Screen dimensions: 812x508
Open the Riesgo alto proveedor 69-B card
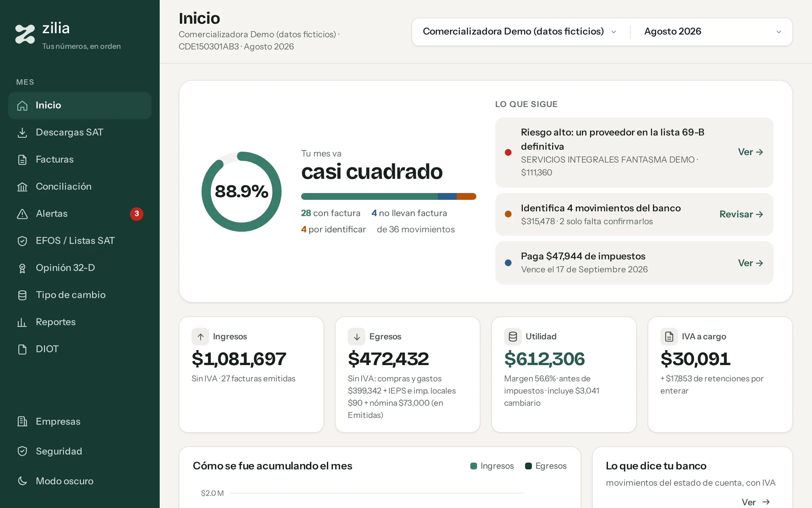tap(634, 152)
